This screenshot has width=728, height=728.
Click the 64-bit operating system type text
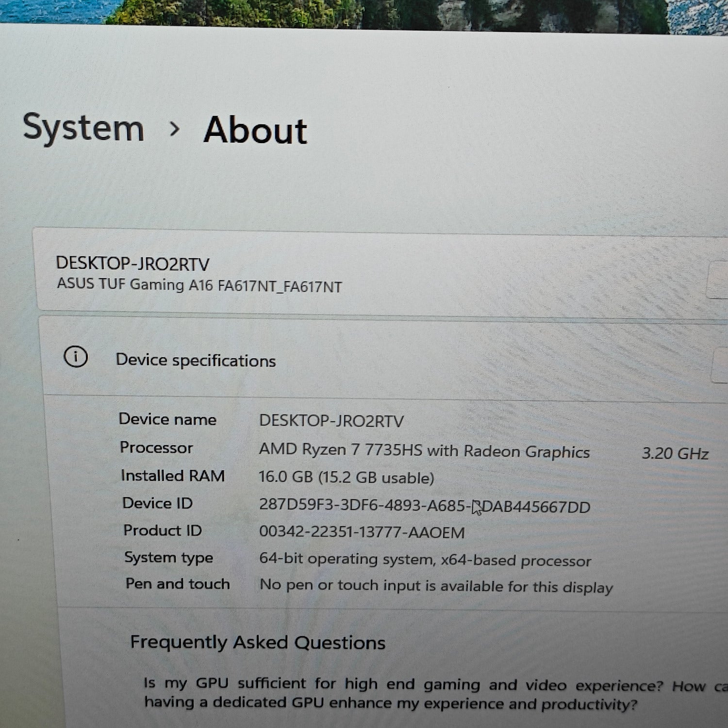pyautogui.click(x=425, y=560)
